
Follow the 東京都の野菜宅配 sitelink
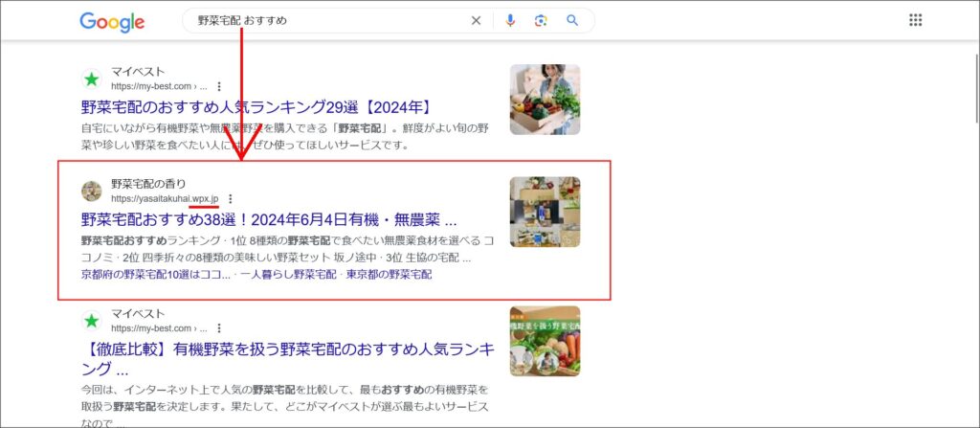390,275
